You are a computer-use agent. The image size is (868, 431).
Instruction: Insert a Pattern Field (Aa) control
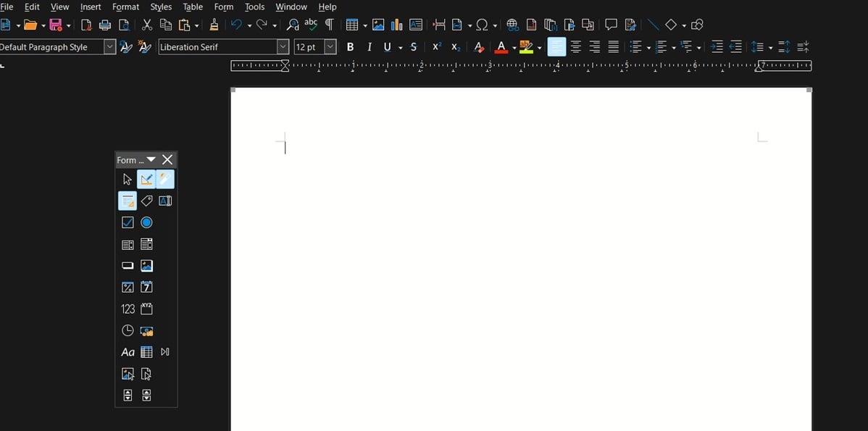point(128,352)
